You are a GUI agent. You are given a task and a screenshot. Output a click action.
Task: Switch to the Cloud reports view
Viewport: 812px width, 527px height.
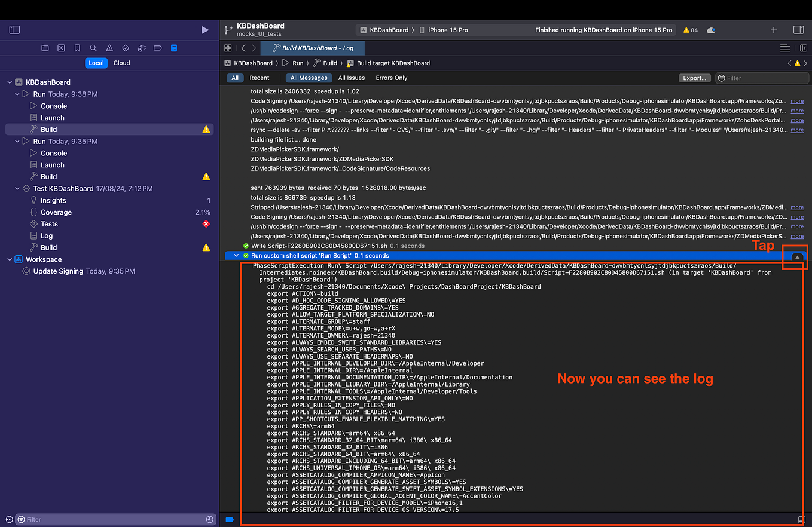(121, 62)
